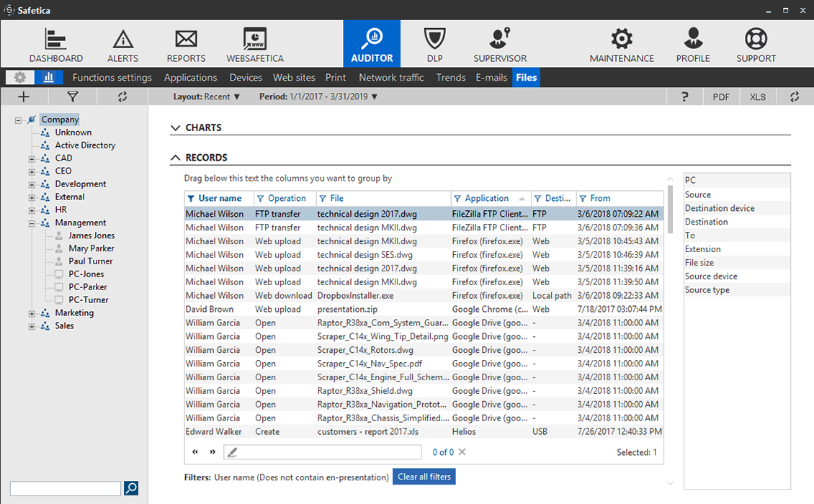This screenshot has width=814, height=504.
Task: Select the Auditor module
Action: click(372, 44)
